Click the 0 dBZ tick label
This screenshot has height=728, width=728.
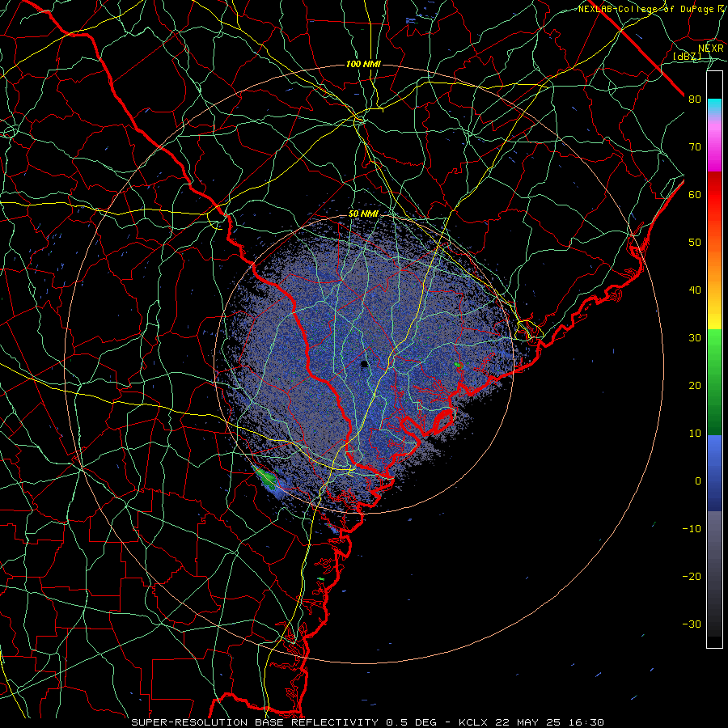point(698,481)
